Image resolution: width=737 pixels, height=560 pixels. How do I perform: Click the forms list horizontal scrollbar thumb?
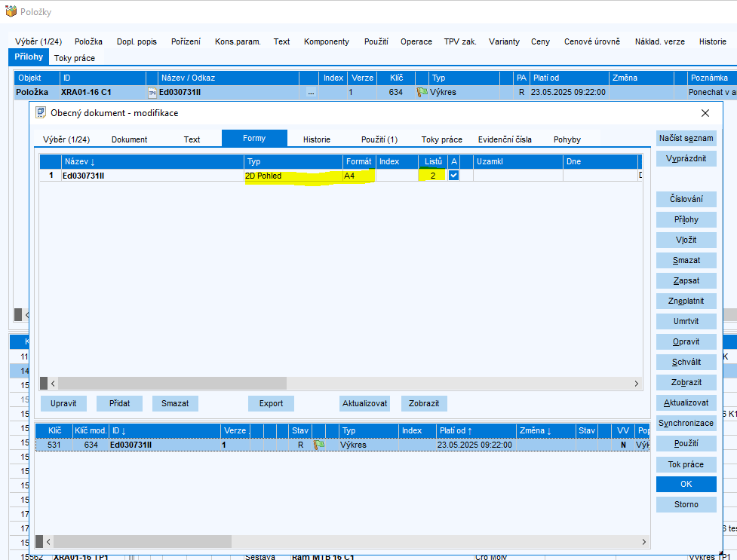pos(172,384)
